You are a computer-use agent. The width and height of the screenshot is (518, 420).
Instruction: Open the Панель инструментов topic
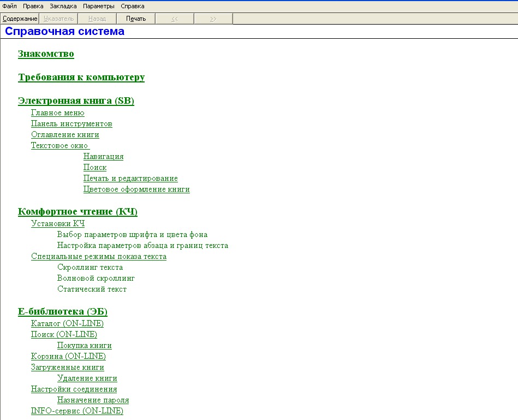coord(72,124)
